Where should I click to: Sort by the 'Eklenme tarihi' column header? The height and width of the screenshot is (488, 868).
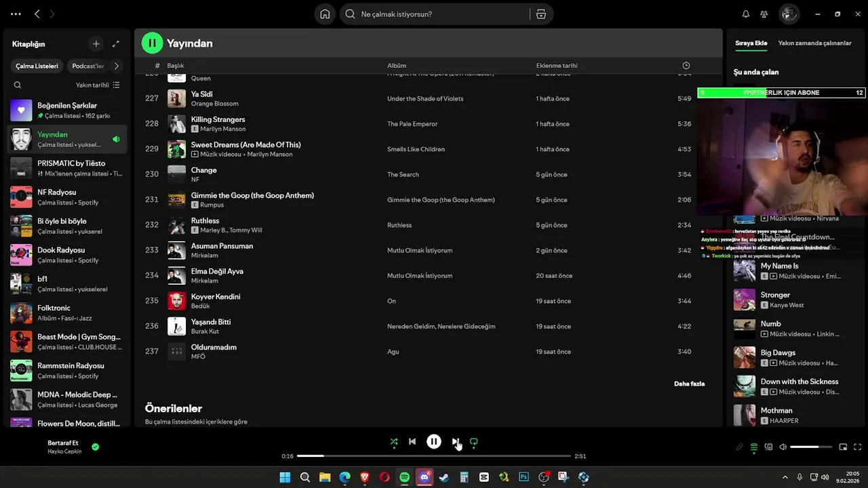pos(557,66)
